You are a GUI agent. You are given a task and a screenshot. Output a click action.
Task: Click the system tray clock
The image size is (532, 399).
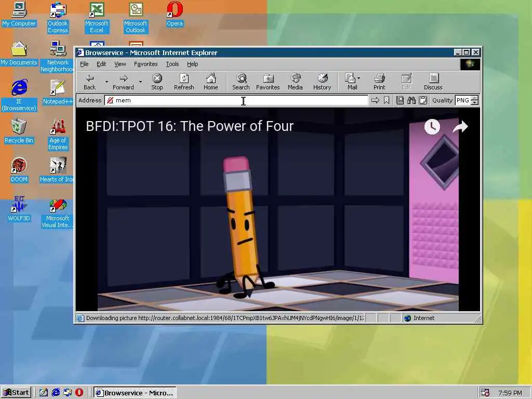(x=510, y=393)
